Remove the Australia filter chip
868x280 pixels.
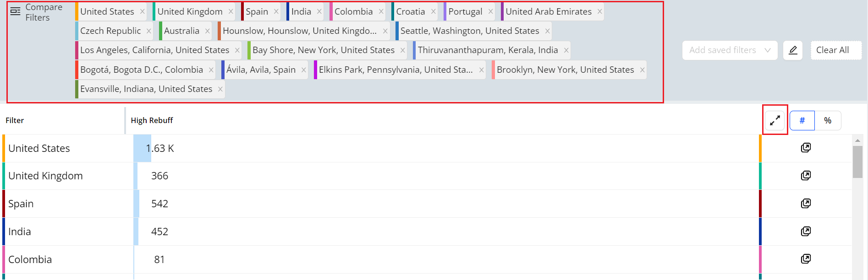point(208,31)
